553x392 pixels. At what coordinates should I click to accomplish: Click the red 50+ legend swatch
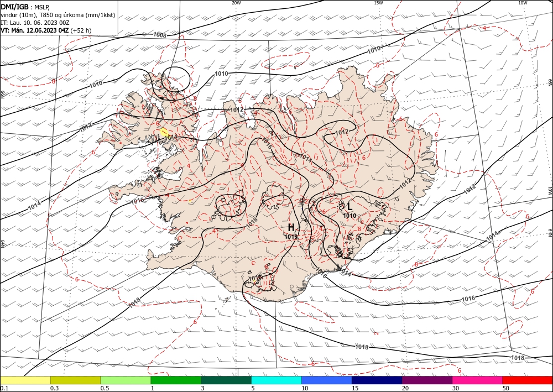tap(528, 380)
